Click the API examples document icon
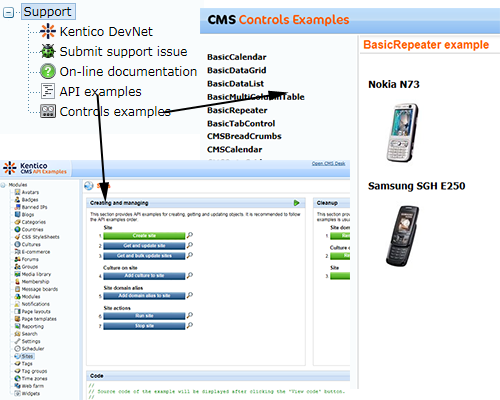Image resolution: width=500 pixels, height=400 pixels. click(48, 91)
